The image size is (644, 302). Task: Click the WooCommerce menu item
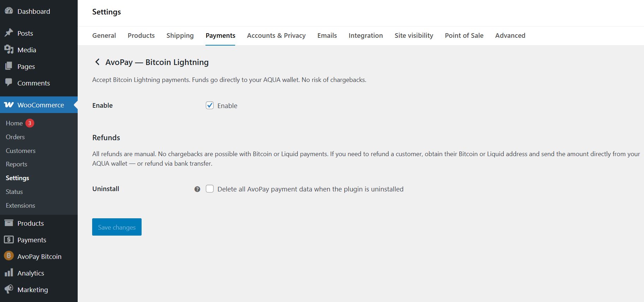coord(39,105)
